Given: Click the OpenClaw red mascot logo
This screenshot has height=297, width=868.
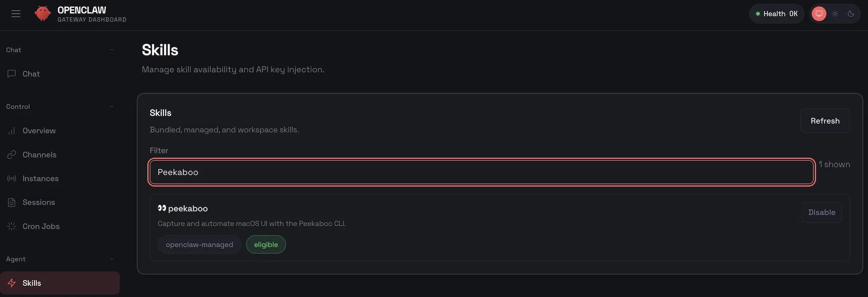Looking at the screenshot, I should (x=43, y=14).
